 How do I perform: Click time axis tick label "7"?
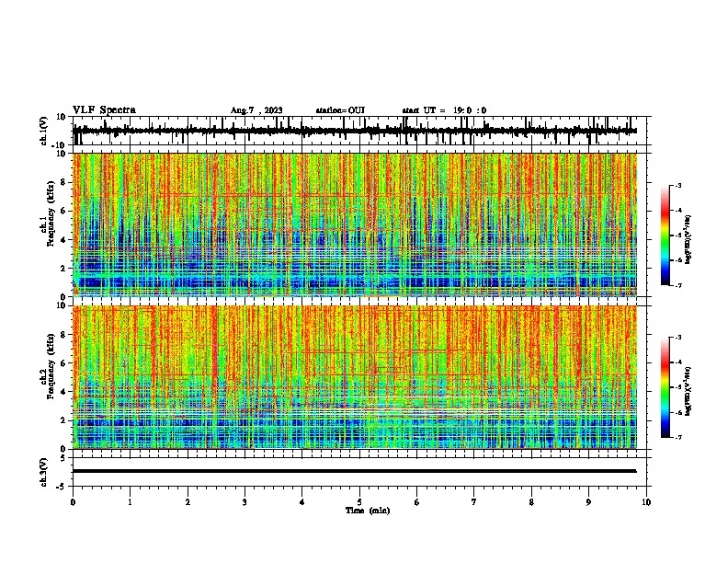click(x=474, y=501)
